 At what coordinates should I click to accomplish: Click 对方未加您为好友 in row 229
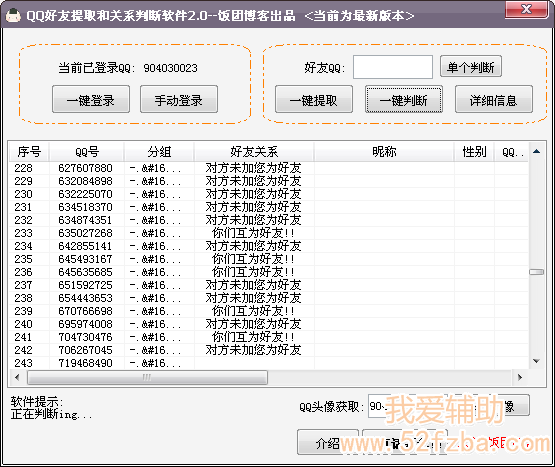pos(253,181)
